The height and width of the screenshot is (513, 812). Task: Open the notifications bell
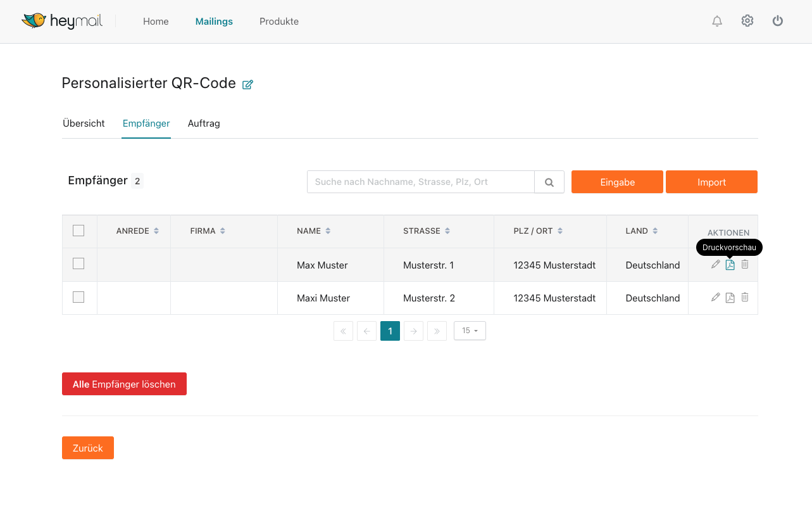tap(717, 21)
